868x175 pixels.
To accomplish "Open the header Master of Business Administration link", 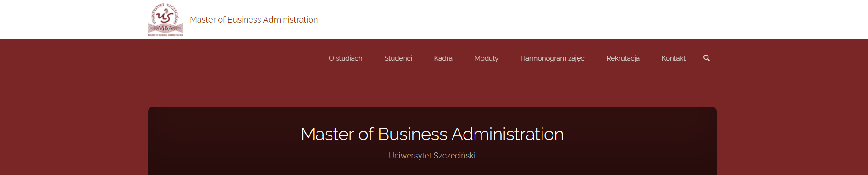I will click(x=254, y=20).
